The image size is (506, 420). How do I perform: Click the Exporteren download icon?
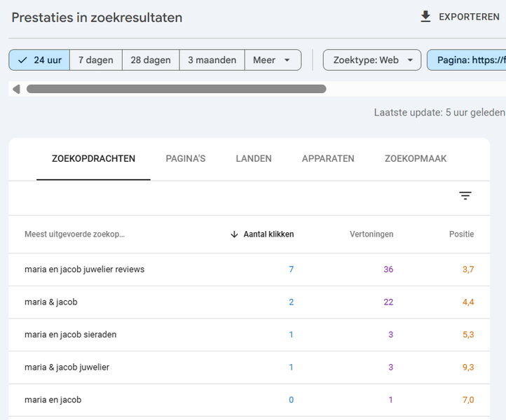(x=425, y=17)
